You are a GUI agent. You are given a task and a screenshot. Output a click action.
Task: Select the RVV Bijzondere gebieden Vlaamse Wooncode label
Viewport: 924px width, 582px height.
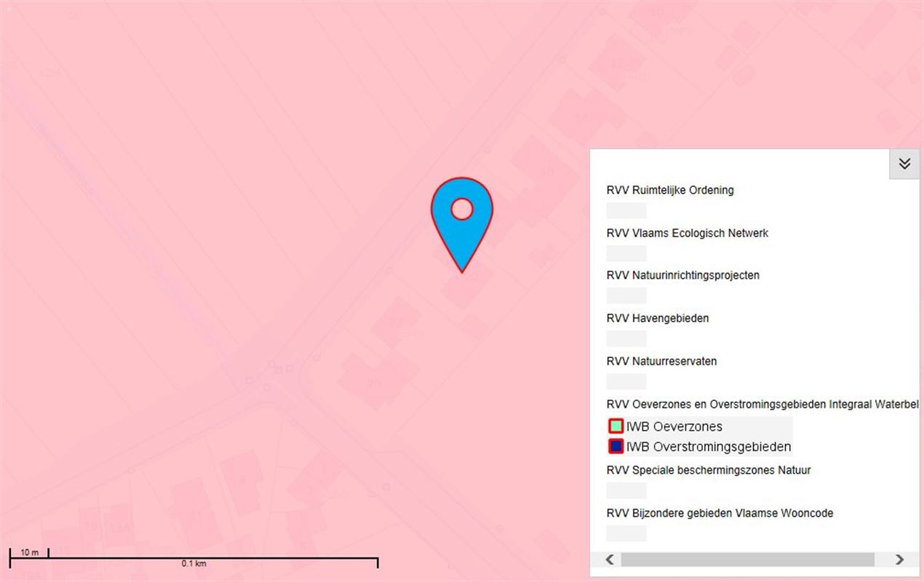coord(720,514)
